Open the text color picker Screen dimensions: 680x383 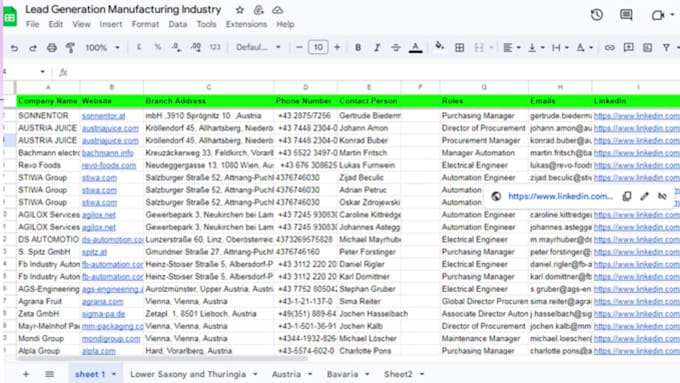(x=415, y=48)
